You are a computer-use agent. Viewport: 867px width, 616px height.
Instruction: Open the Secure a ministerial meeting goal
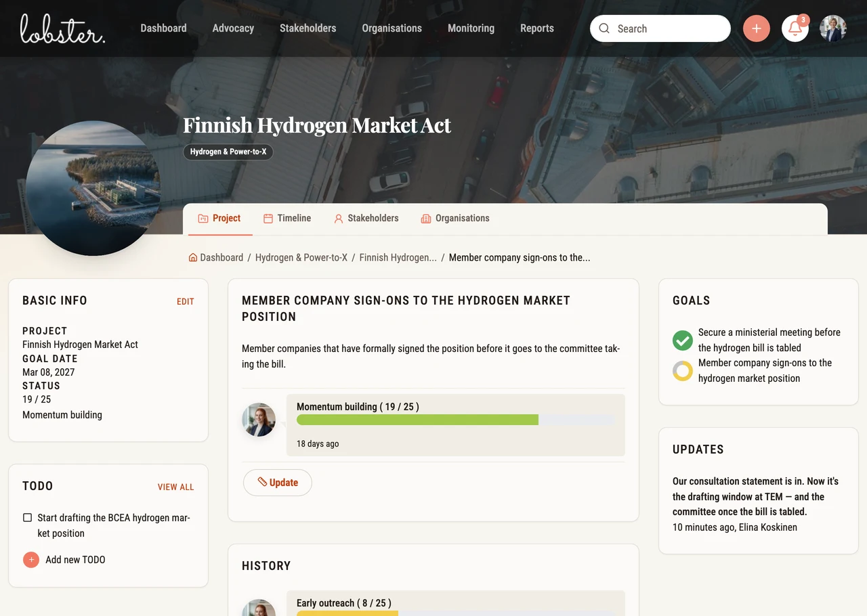tap(769, 340)
